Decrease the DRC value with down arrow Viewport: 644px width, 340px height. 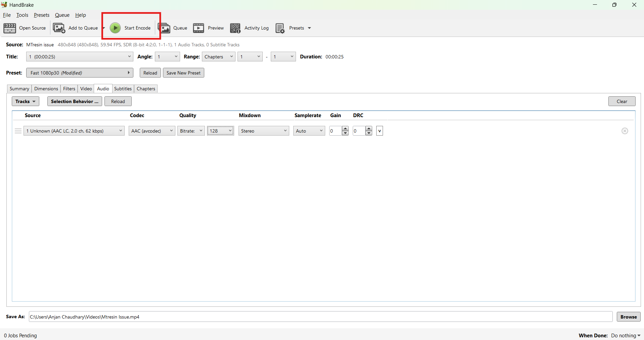(x=369, y=133)
